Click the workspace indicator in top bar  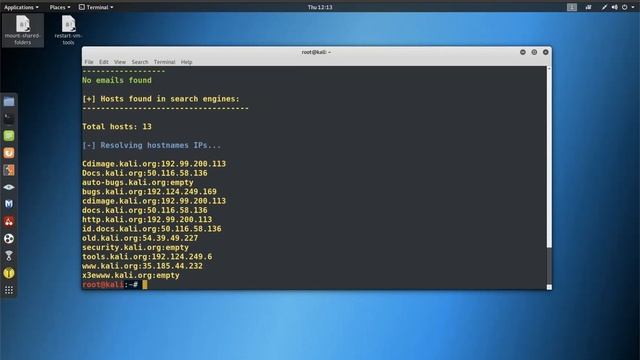[572, 7]
